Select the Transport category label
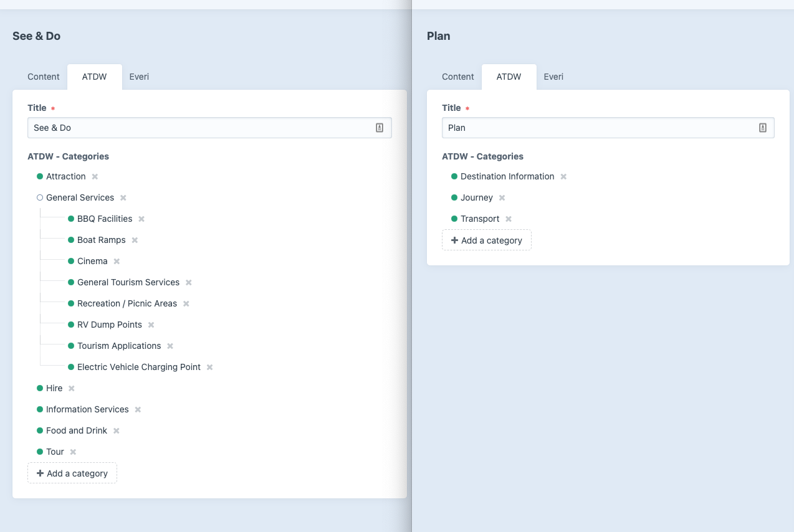Screen dimensions: 794x532 coord(480,219)
